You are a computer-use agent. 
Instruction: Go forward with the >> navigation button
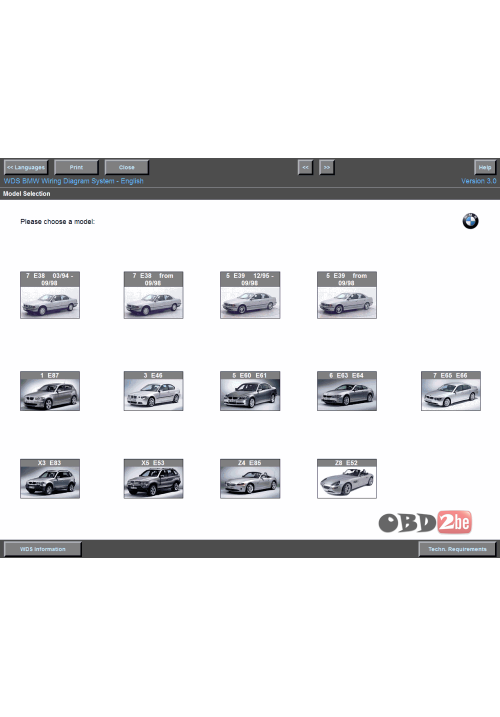pyautogui.click(x=327, y=167)
